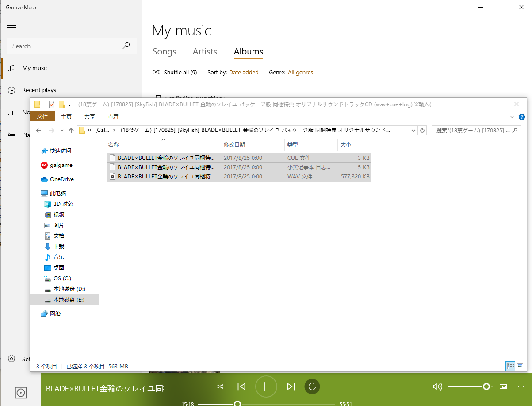The image size is (532, 406).
Task: Switch to the Albums tab
Action: coord(249,52)
